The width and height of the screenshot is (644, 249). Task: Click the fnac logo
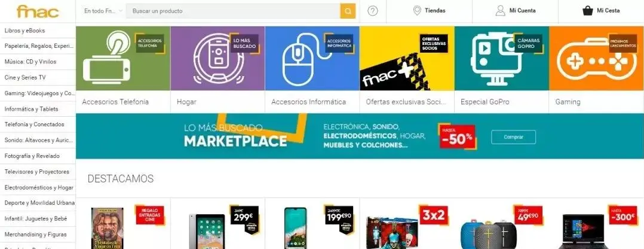click(x=38, y=11)
